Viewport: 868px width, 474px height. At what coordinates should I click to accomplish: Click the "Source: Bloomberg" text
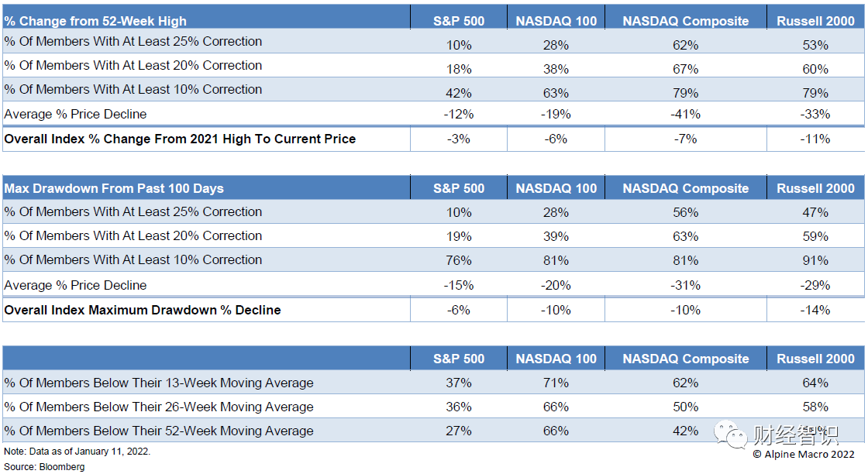click(44, 467)
